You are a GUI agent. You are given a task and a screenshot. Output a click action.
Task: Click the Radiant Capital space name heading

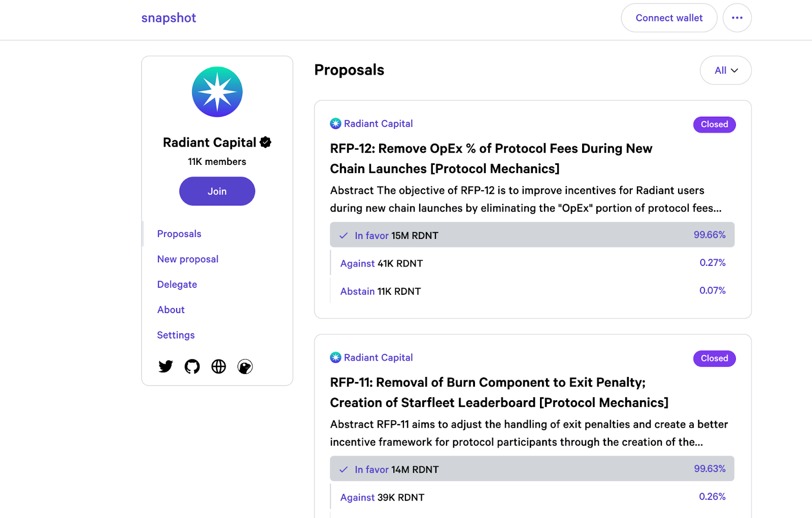(210, 143)
